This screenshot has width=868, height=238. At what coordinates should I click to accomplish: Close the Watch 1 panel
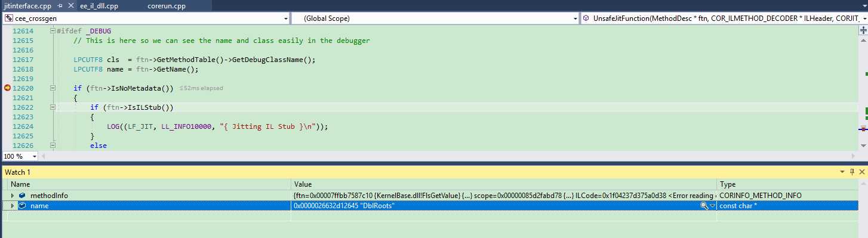click(x=862, y=172)
